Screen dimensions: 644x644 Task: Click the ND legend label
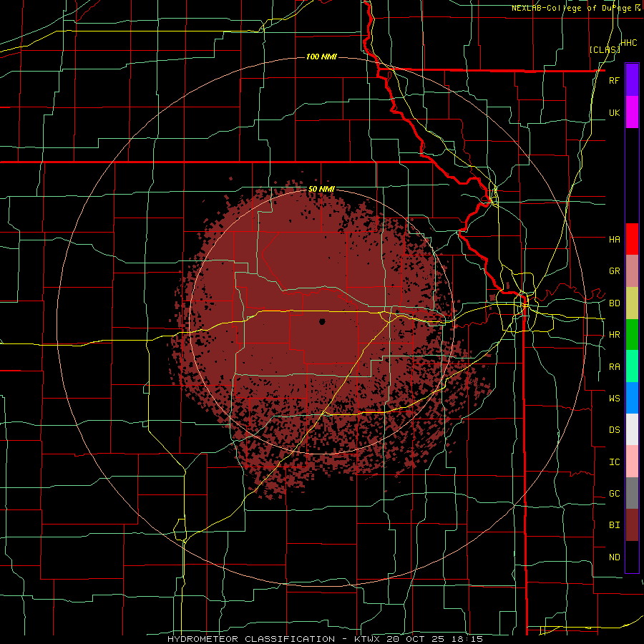[614, 557]
